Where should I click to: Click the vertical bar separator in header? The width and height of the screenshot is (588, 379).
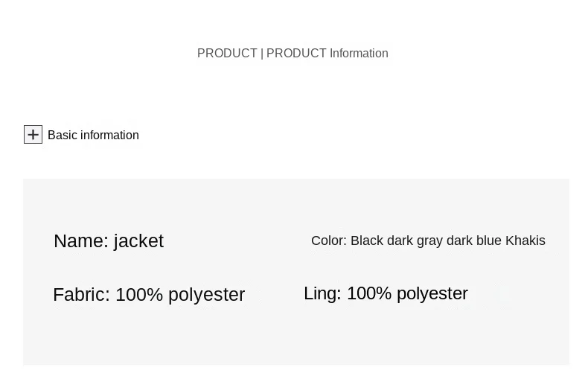(262, 54)
